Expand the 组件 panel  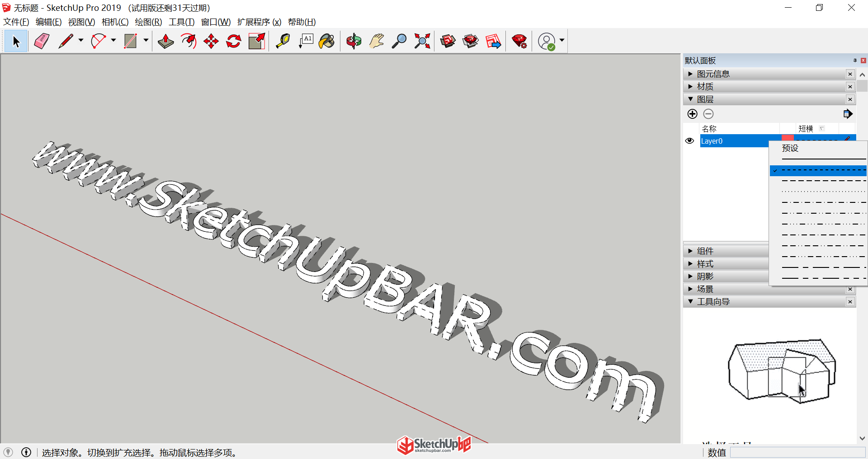click(690, 251)
